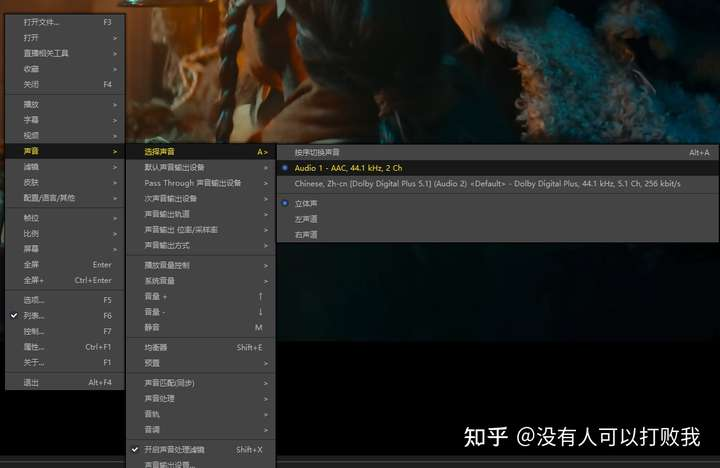Expand the 视频 video submenu
Viewport: 720px width, 468px height.
coord(65,135)
